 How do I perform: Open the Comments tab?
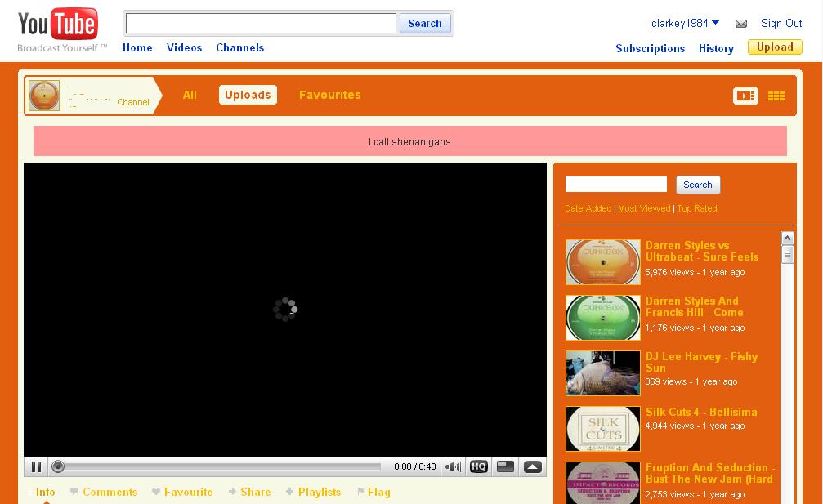(104, 492)
